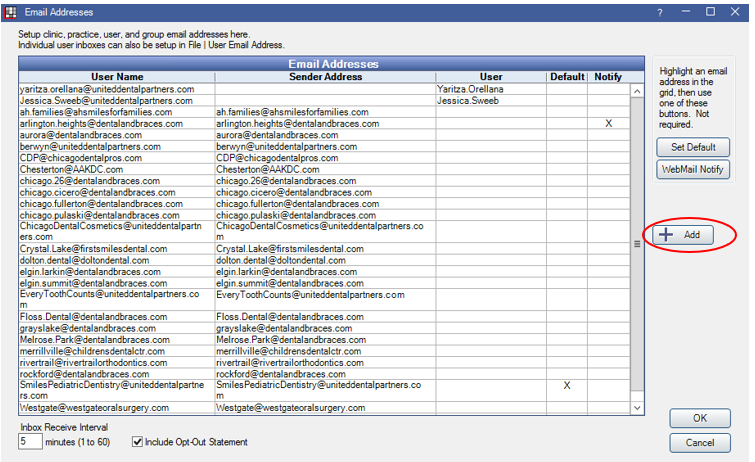Screen dimensions: 755x462
Task: Select user name SmilesPediatricDentistry@uniteddentalpartners.com
Action: point(112,390)
